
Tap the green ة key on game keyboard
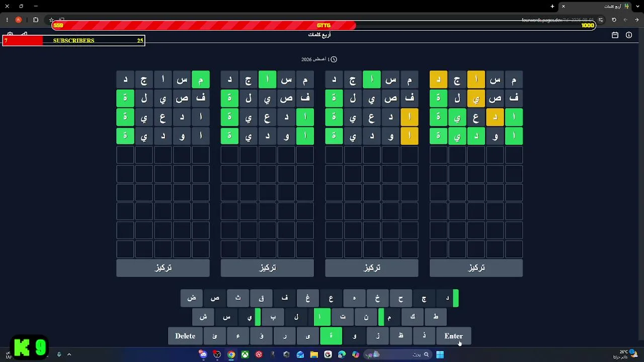331,336
